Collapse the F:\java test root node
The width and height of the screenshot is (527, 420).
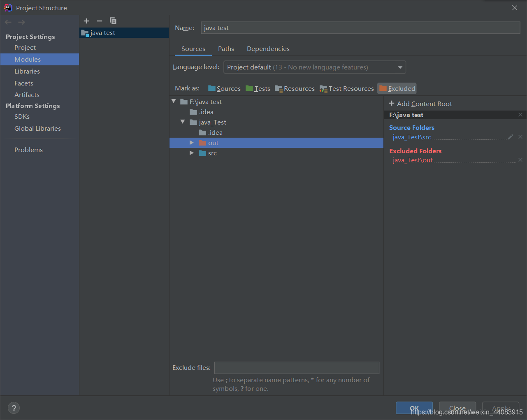click(x=174, y=101)
